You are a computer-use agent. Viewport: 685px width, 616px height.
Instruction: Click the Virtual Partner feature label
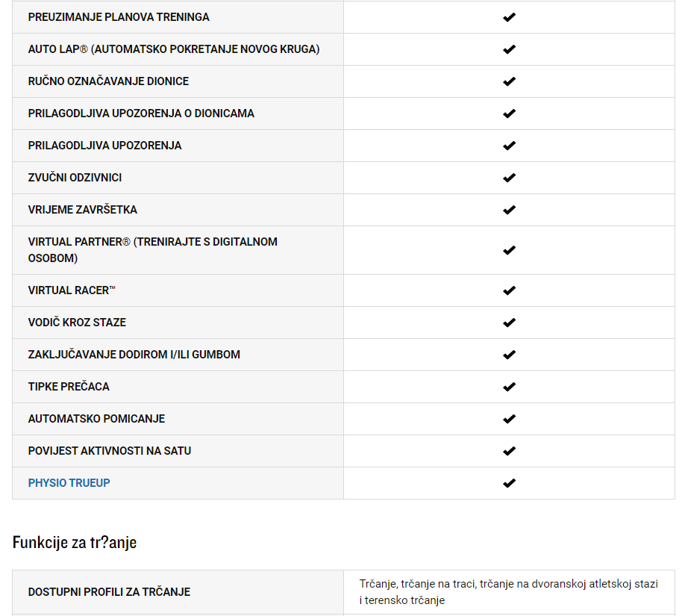click(x=153, y=250)
